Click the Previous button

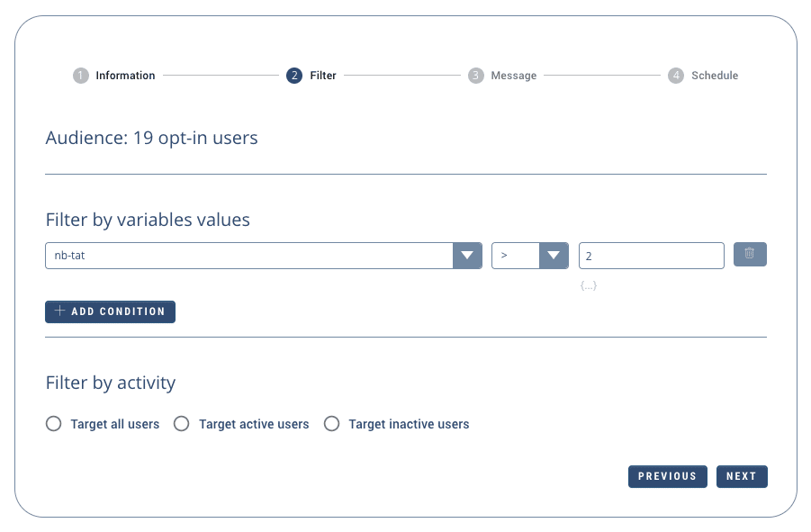click(667, 476)
